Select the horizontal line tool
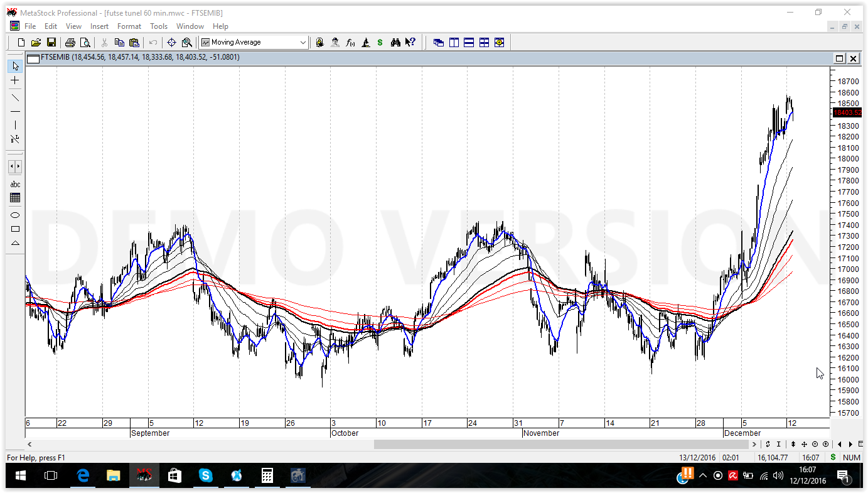 (15, 111)
